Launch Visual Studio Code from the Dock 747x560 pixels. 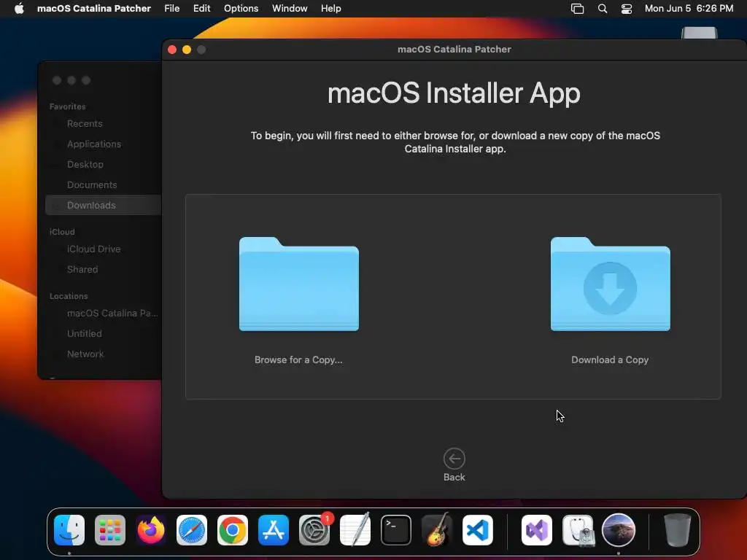coord(478,529)
